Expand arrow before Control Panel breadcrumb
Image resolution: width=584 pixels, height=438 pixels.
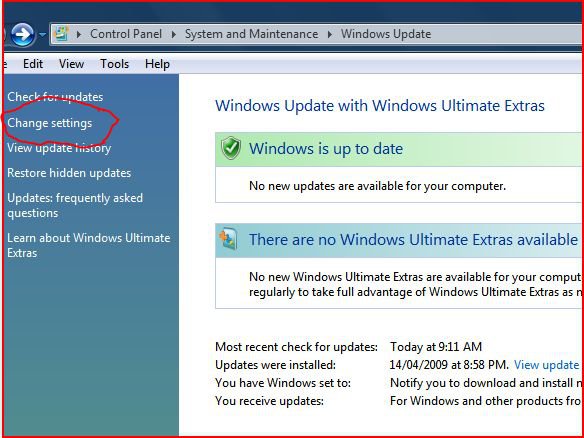coord(79,34)
